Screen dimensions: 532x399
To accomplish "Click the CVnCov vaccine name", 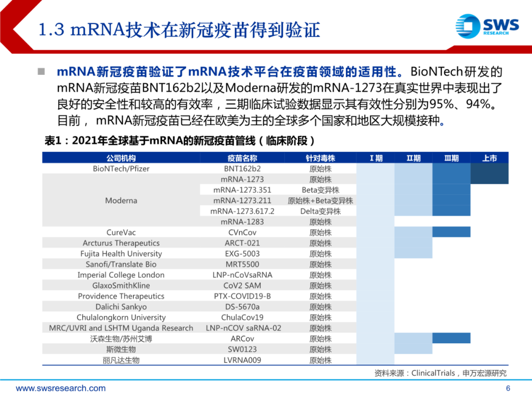I will 242,233.
